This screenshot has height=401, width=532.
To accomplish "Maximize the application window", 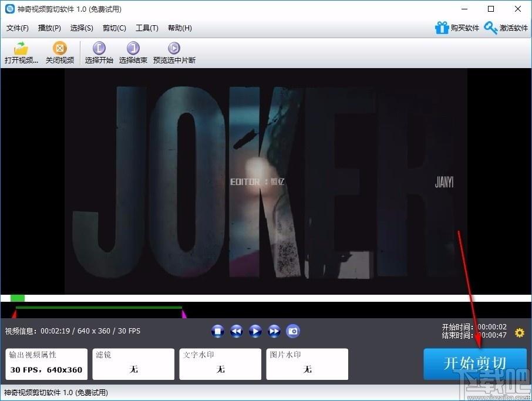I will point(491,9).
